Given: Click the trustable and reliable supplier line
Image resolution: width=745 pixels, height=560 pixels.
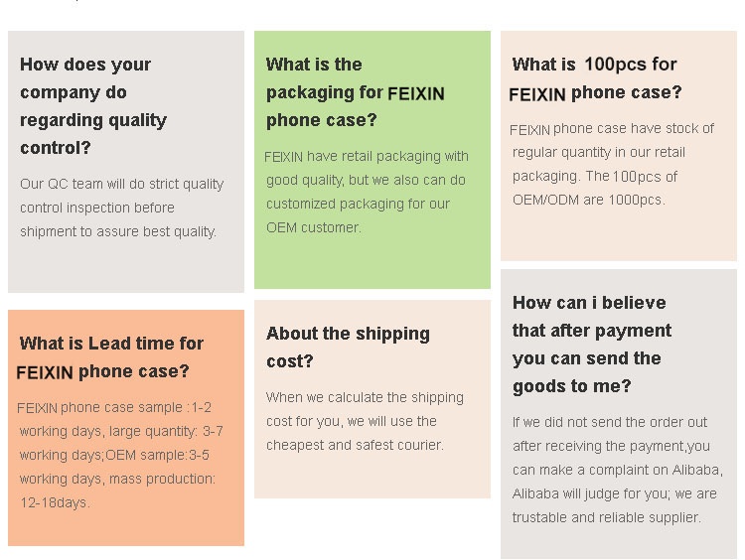Looking at the screenshot, I should [606, 517].
